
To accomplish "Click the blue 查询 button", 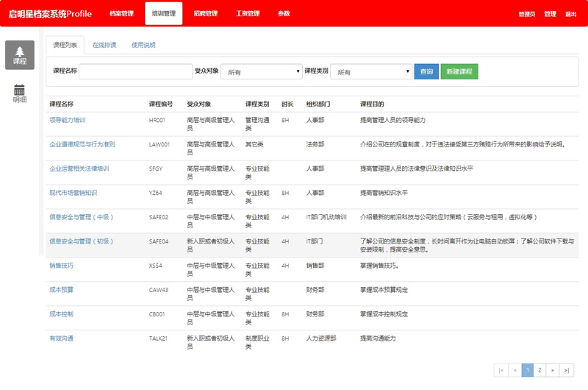I will 426,71.
